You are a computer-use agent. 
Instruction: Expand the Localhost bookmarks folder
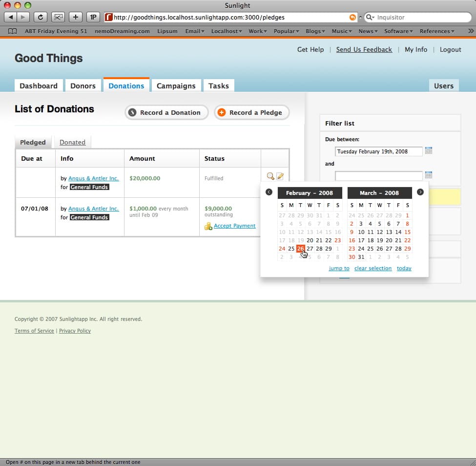coord(227,31)
